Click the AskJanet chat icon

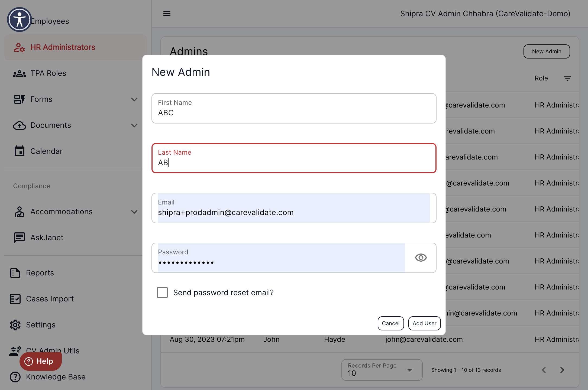[x=19, y=238]
